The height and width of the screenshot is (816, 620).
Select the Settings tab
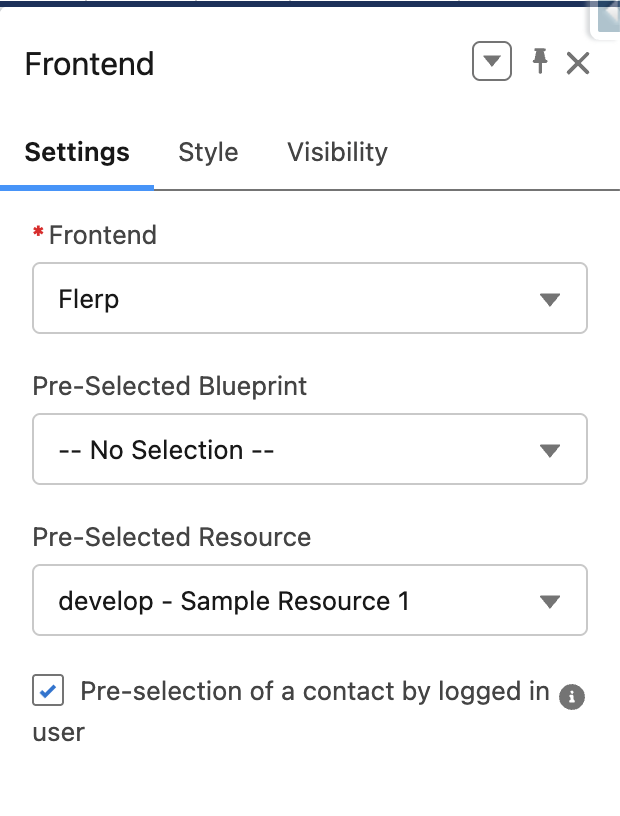coord(77,152)
